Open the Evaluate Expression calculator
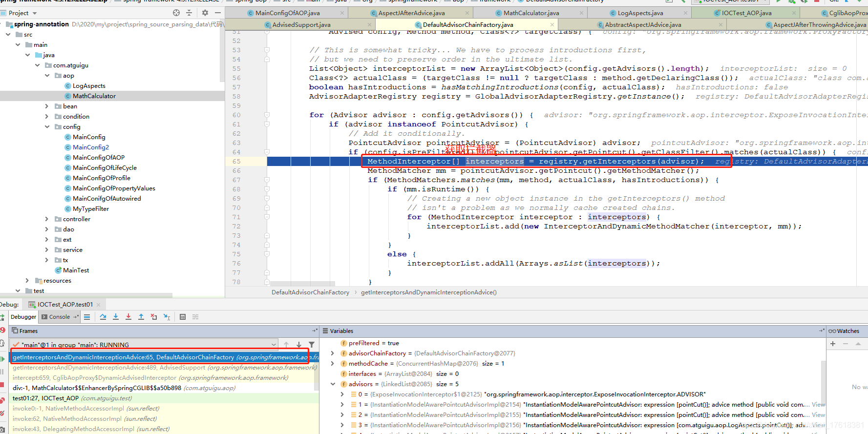 click(183, 317)
